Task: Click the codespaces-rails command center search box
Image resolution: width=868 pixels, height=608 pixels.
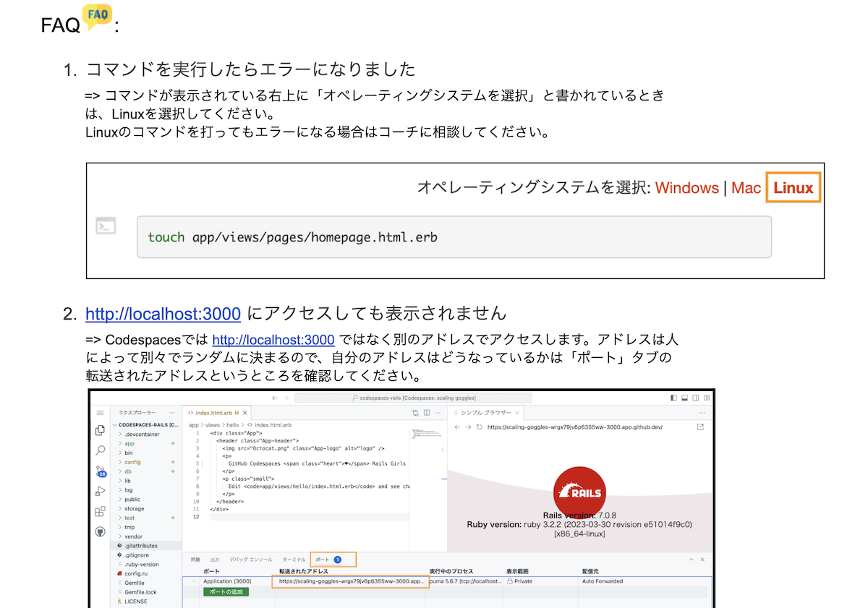Action: (x=413, y=398)
